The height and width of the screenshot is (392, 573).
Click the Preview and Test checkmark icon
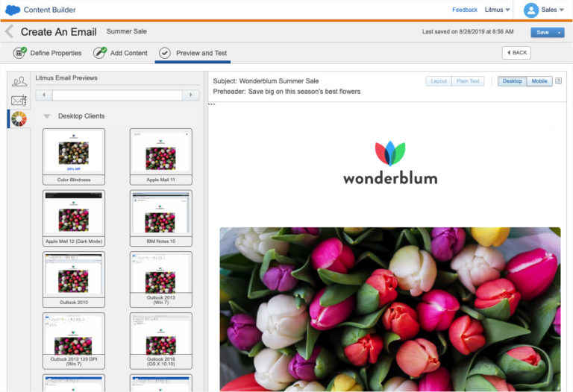pos(164,53)
